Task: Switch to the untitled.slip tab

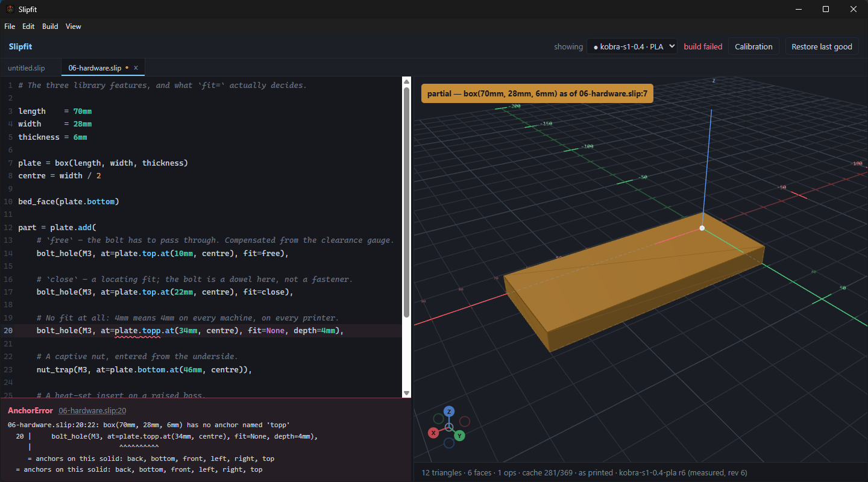Action: pyautogui.click(x=27, y=68)
